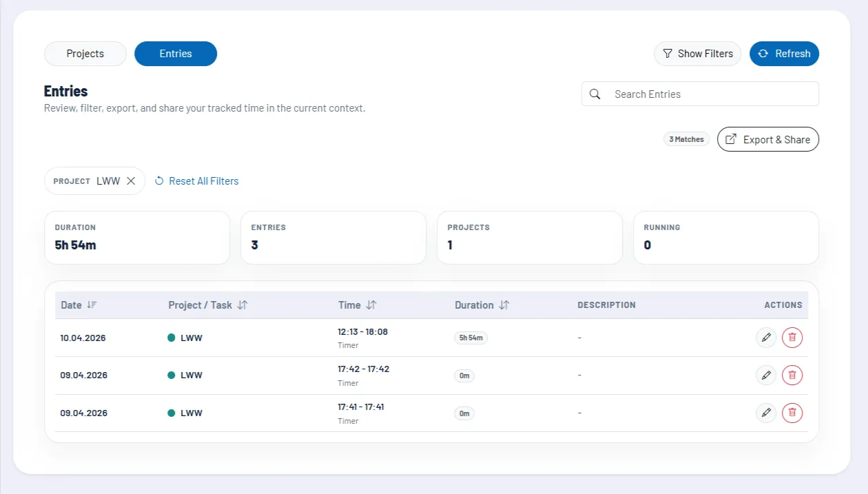Sort by Project / Task column
The width and height of the screenshot is (868, 494).
pos(207,305)
